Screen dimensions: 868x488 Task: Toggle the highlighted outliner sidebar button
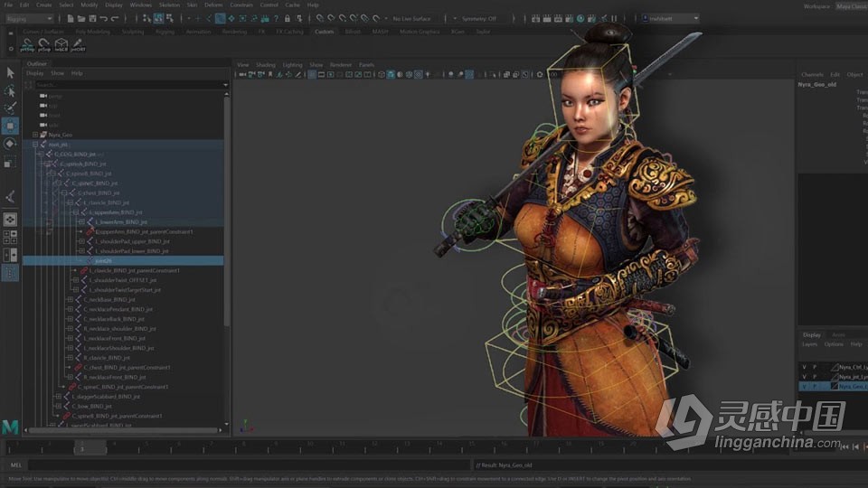[10, 273]
